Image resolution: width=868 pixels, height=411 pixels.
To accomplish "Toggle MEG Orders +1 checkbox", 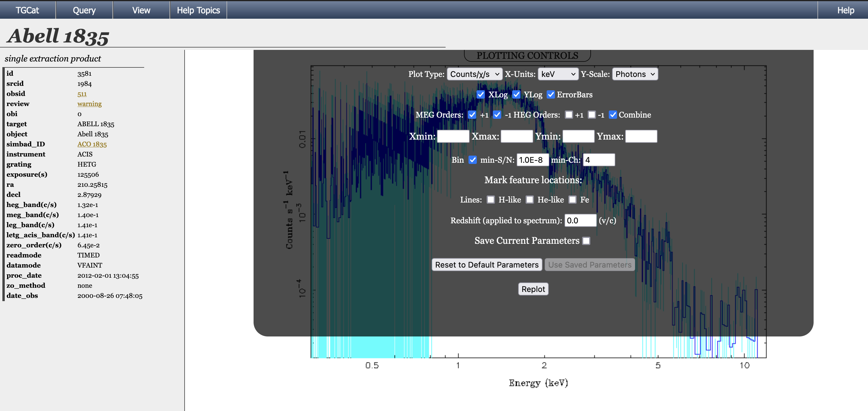I will pos(472,115).
